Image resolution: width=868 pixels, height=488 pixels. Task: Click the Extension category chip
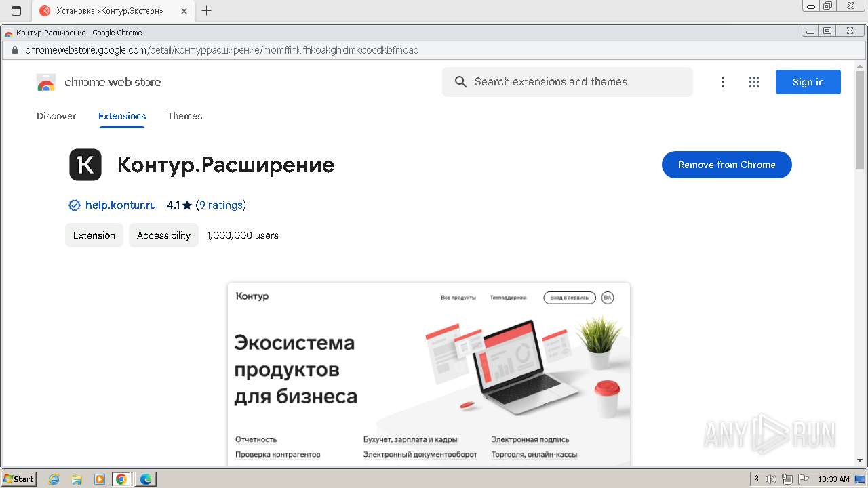pos(94,235)
